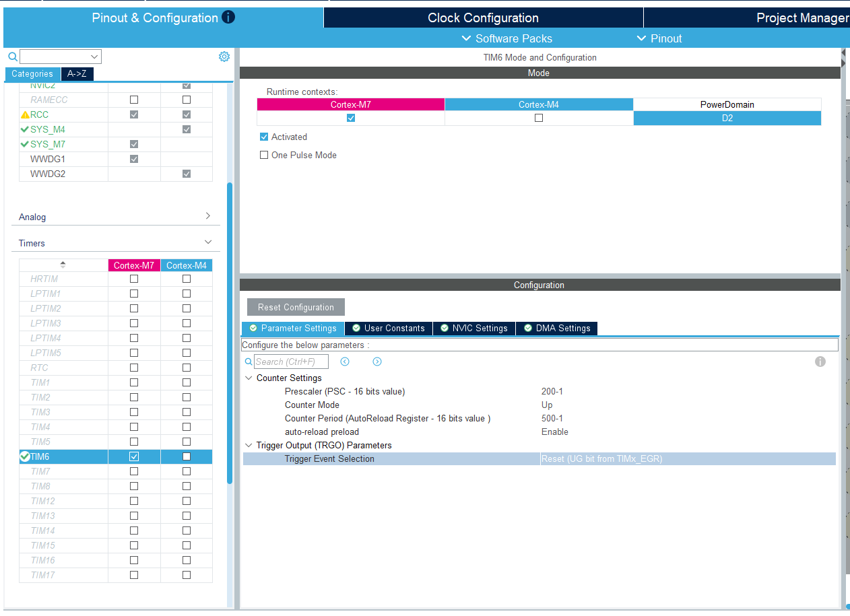
Task: Check the RAMECC Cortex-M7 checkbox
Action: tap(134, 100)
